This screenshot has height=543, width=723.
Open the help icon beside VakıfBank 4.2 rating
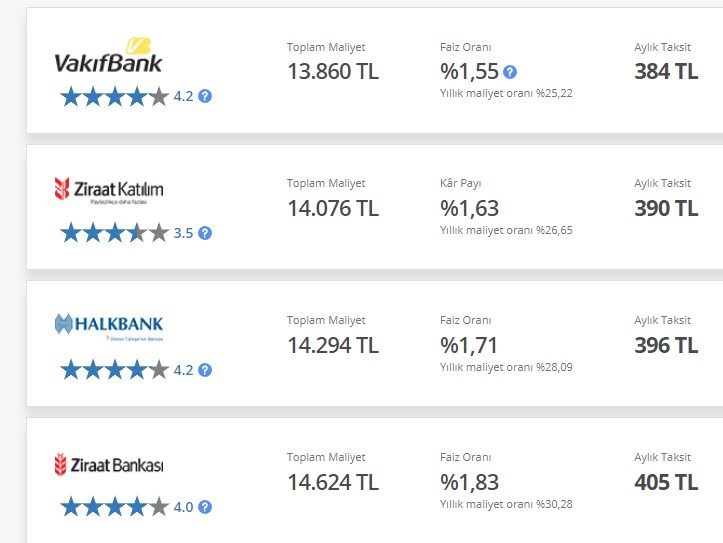click(x=205, y=96)
